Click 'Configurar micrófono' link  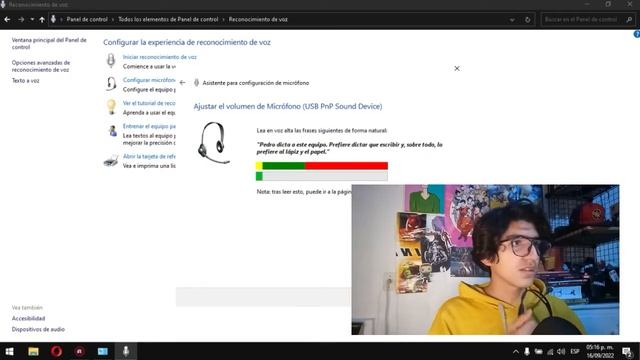click(x=149, y=80)
